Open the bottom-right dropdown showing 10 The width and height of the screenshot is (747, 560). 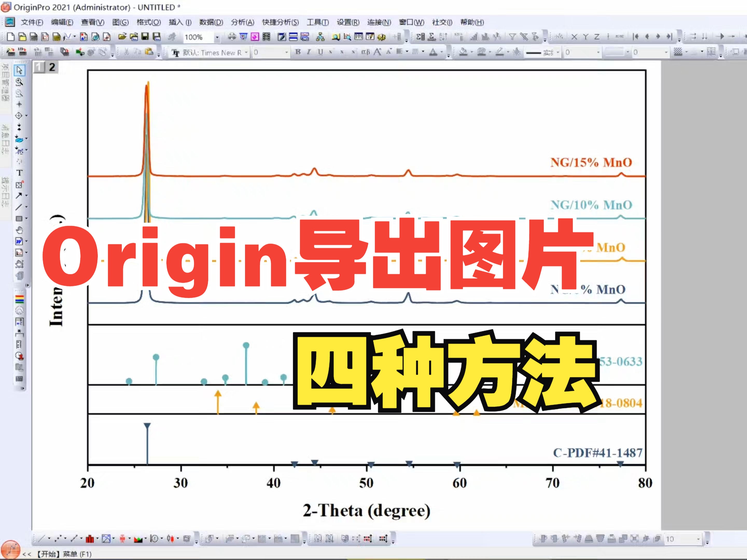pos(698,539)
